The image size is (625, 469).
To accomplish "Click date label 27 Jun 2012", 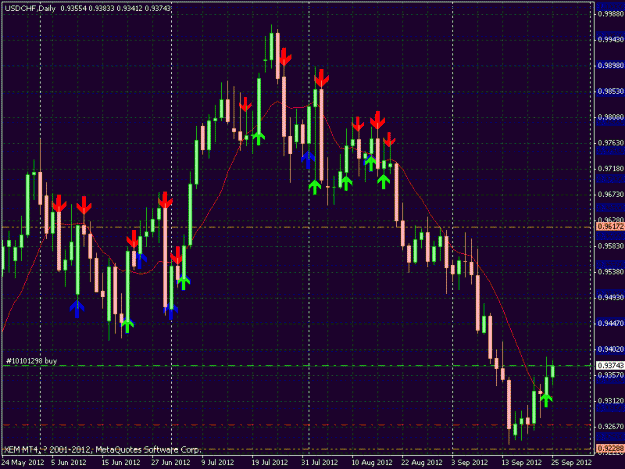I will click(x=171, y=463).
